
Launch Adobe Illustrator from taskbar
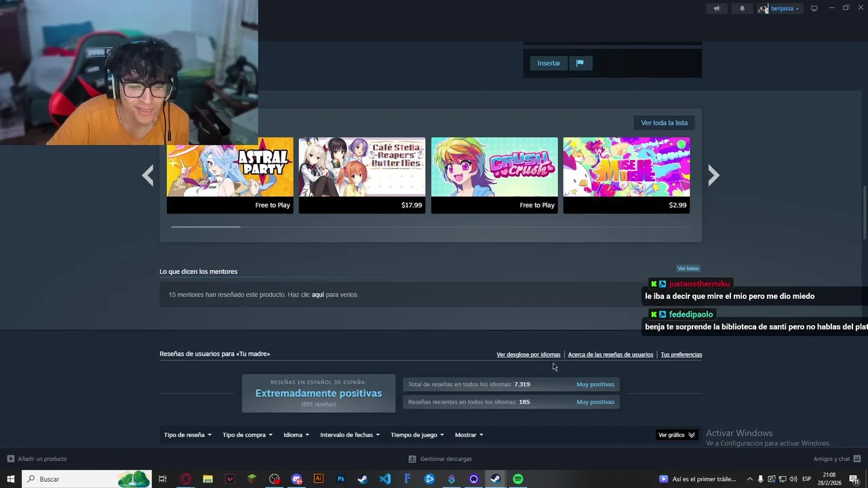(319, 479)
